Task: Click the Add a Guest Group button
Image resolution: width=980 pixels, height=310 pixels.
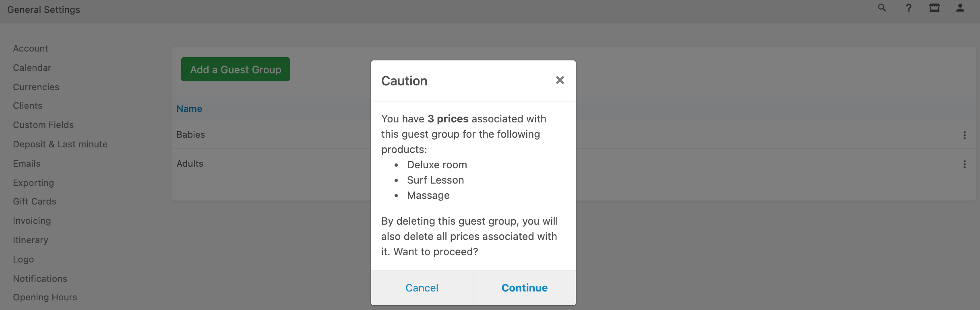Action: point(236,69)
